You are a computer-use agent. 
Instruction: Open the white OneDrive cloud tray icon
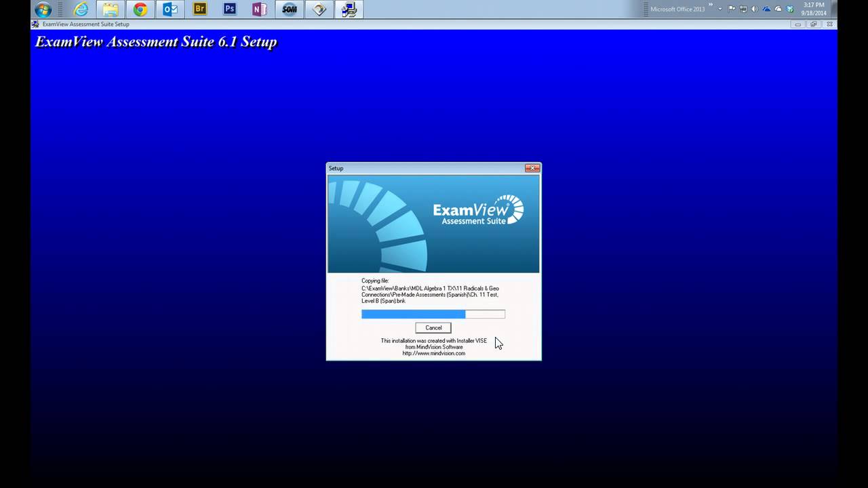tap(778, 9)
